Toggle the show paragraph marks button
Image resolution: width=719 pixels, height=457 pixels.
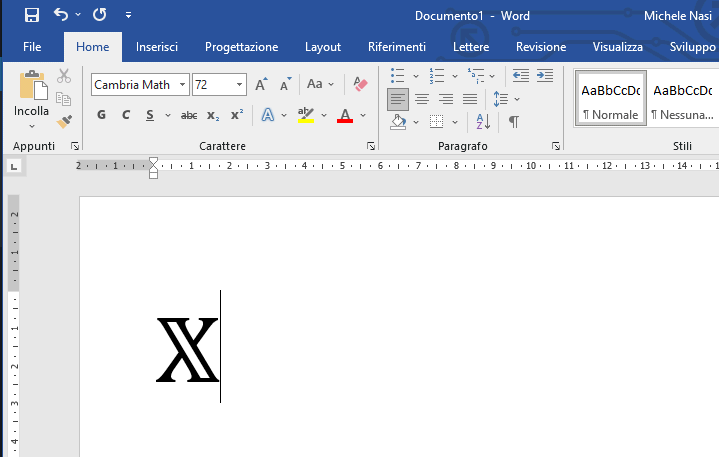(513, 121)
